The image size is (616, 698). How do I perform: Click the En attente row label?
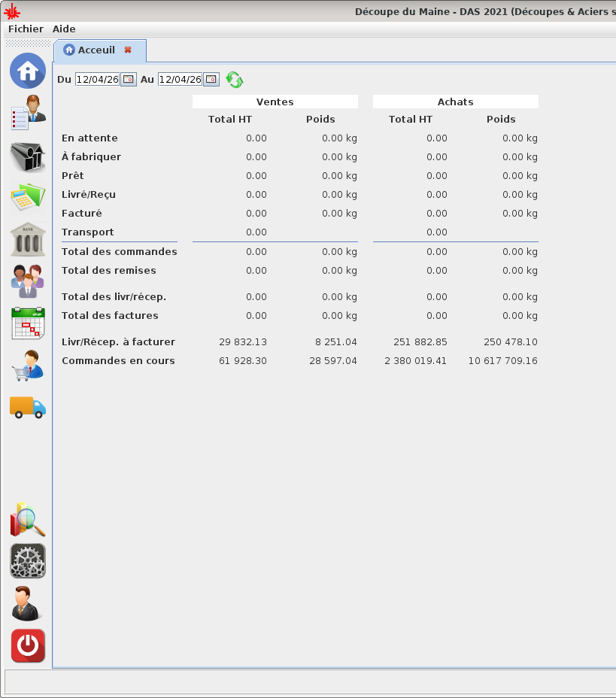pos(90,138)
